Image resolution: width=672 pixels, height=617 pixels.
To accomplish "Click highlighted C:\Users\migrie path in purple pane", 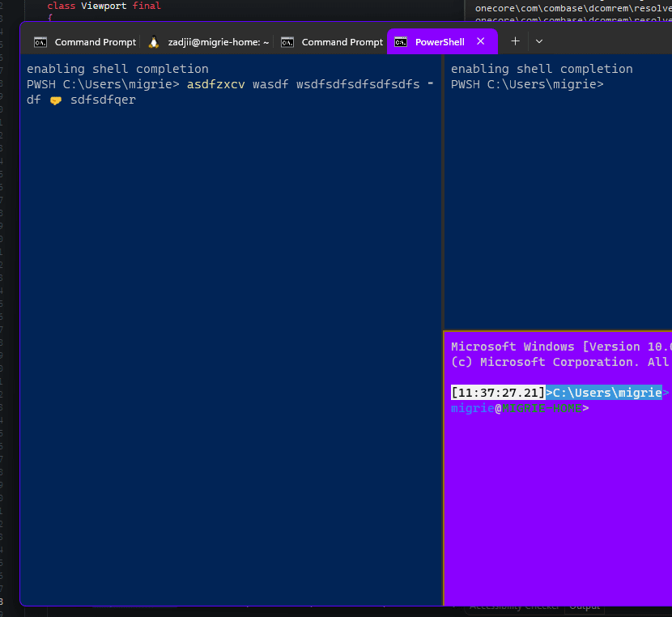I will 607,393.
